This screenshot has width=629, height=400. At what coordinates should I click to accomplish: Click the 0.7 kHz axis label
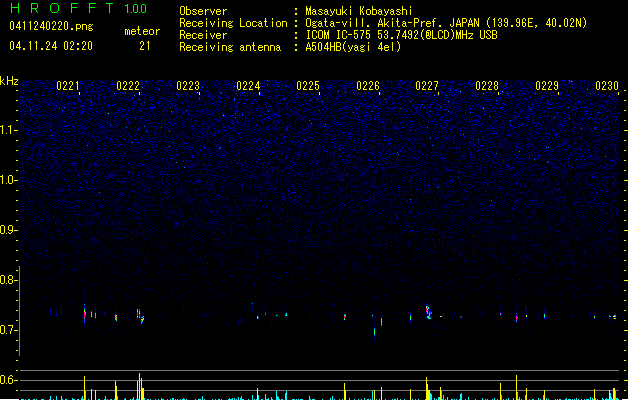(9, 330)
